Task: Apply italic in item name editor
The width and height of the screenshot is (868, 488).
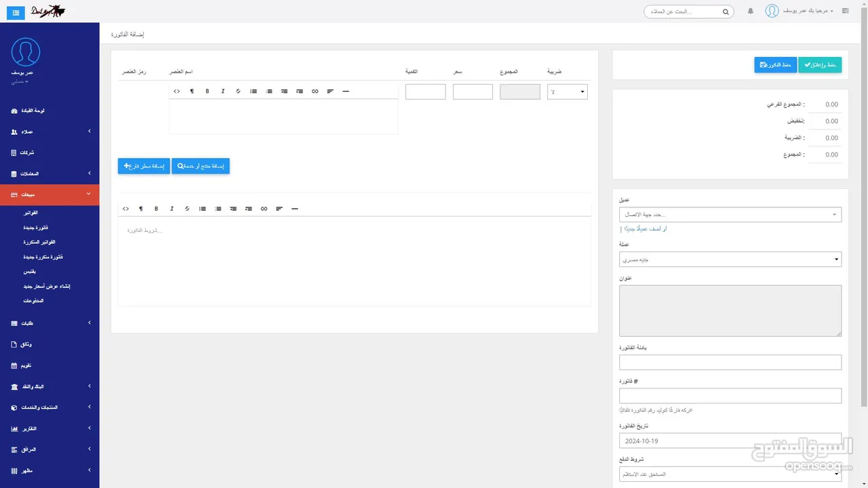Action: tap(222, 91)
